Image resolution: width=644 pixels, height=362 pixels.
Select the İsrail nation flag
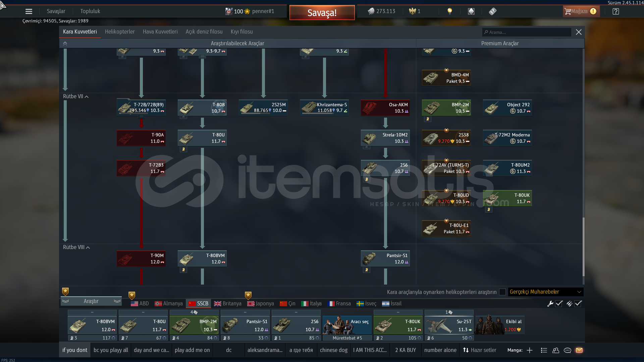click(392, 304)
